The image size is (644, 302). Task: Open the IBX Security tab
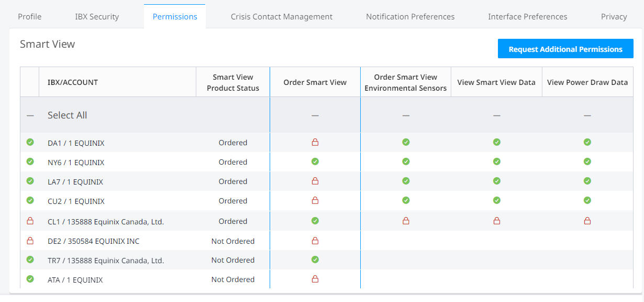pos(97,17)
